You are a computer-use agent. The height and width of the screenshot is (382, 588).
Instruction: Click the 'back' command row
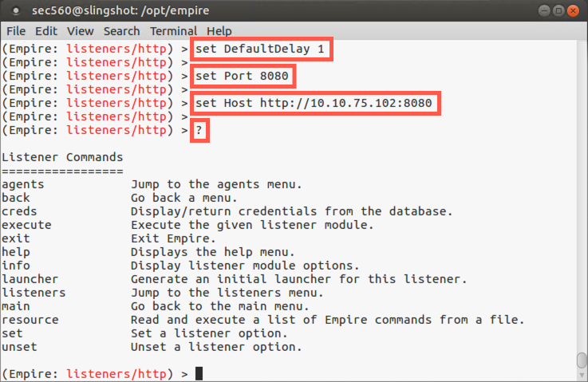120,198
